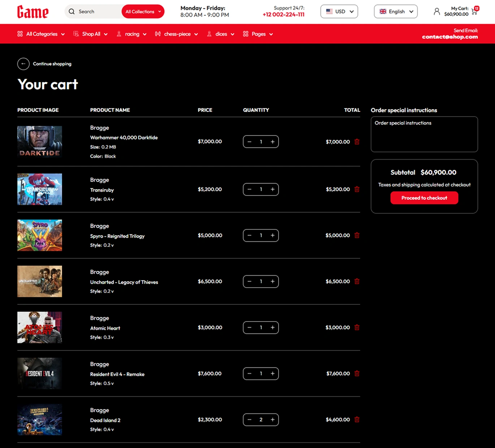The width and height of the screenshot is (495, 448).
Task: Click the Resident Evil 4 product thumbnail
Action: pos(40,374)
